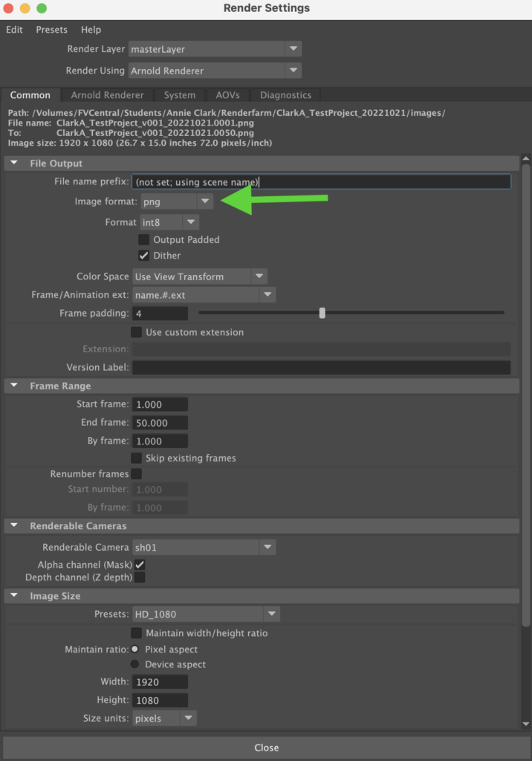This screenshot has width=532, height=761.
Task: Click the scrollbar down arrow
Action: click(526, 724)
